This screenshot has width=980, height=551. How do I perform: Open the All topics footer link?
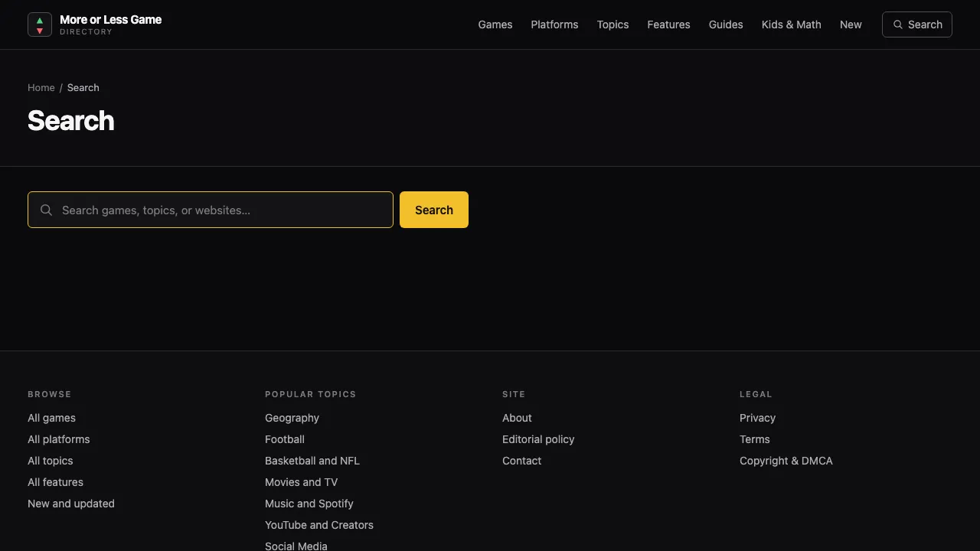tap(50, 461)
